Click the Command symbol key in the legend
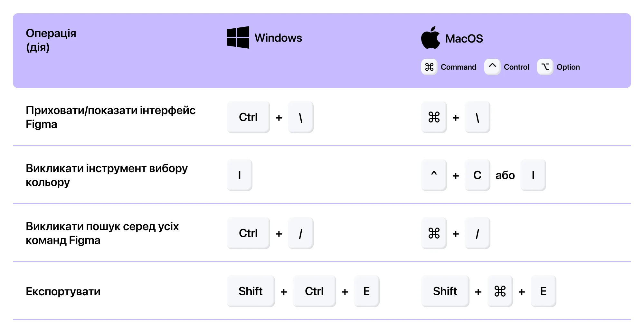644x333 pixels. click(x=429, y=67)
